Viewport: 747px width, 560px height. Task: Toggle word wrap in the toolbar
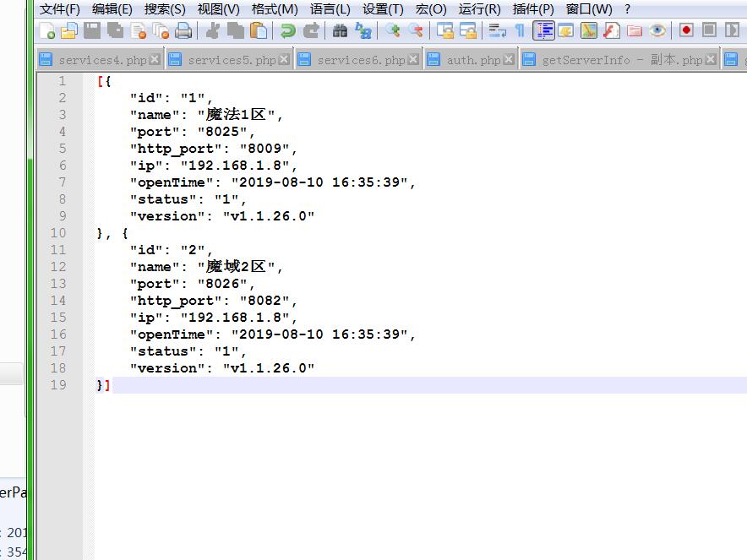coord(498,31)
